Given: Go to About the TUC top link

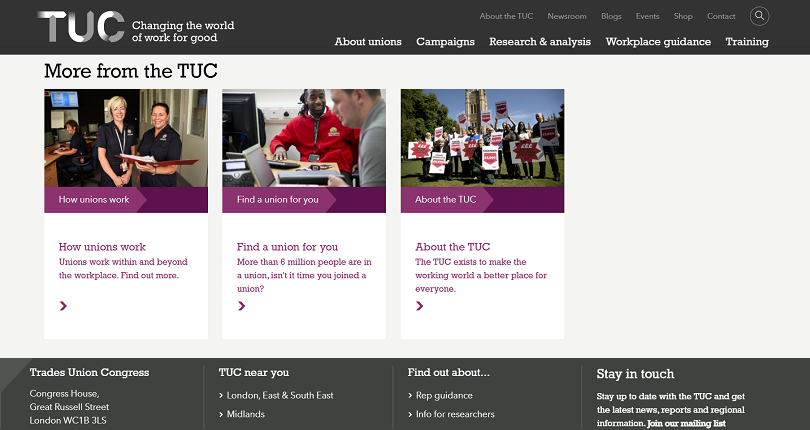Looking at the screenshot, I should (x=506, y=16).
